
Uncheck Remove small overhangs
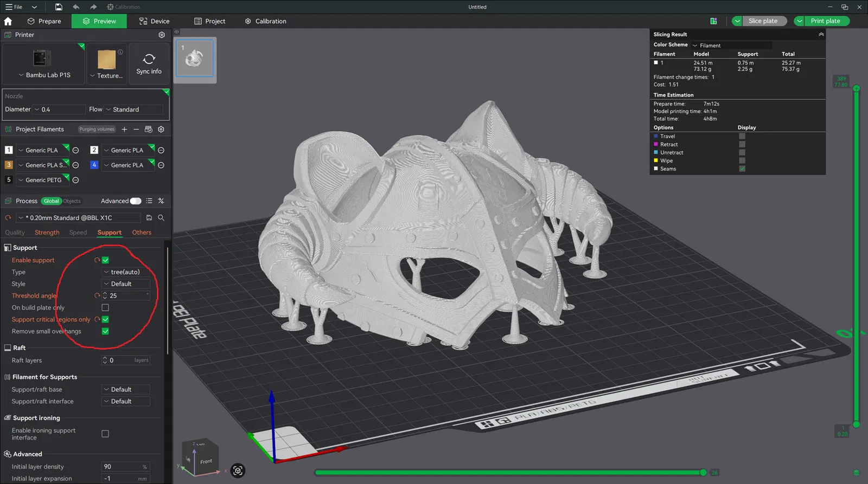pos(105,331)
